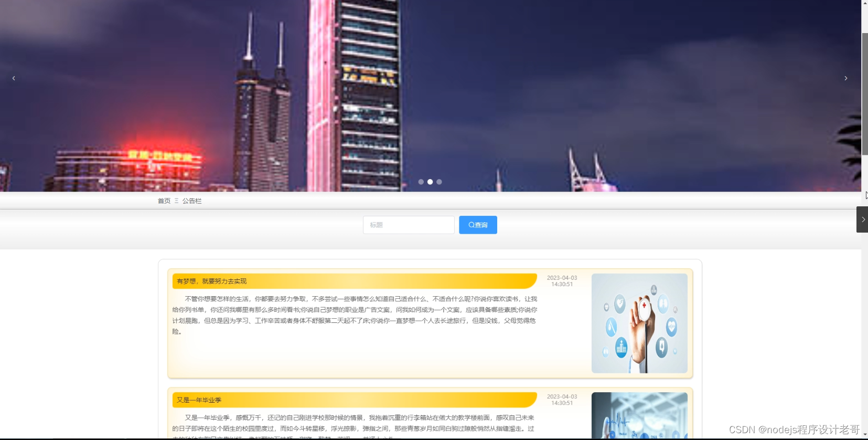
Task: Open the stethoscope medical thumbnail image
Action: pyautogui.click(x=639, y=323)
